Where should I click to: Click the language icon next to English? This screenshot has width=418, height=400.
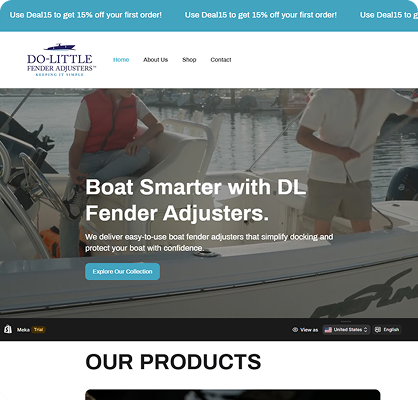pyautogui.click(x=378, y=330)
